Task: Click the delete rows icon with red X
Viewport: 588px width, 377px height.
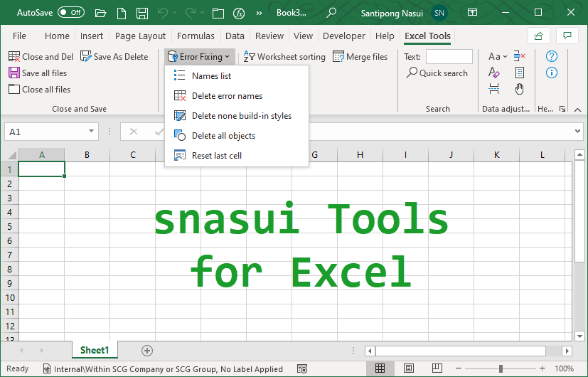Action: point(519,56)
